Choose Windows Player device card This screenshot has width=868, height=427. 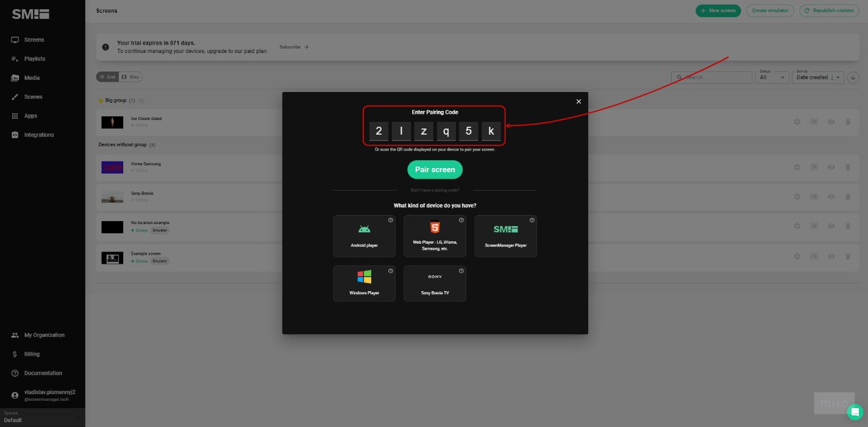coord(365,283)
